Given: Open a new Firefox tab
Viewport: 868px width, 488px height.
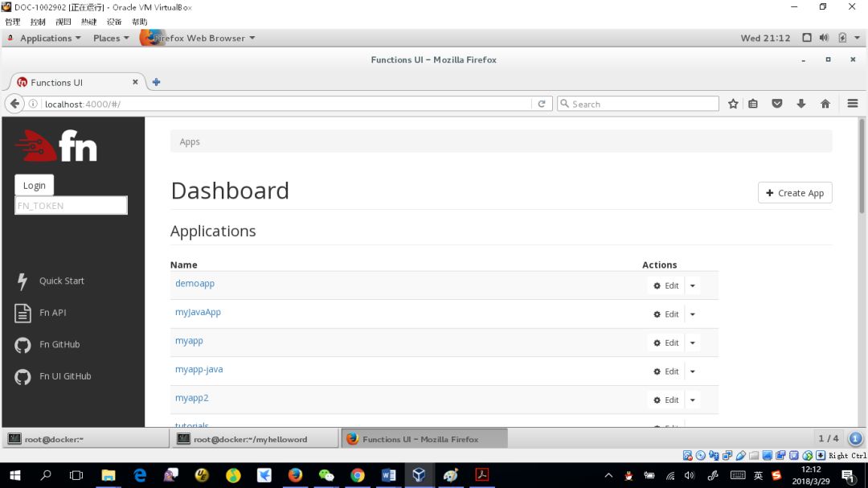Looking at the screenshot, I should click(156, 82).
